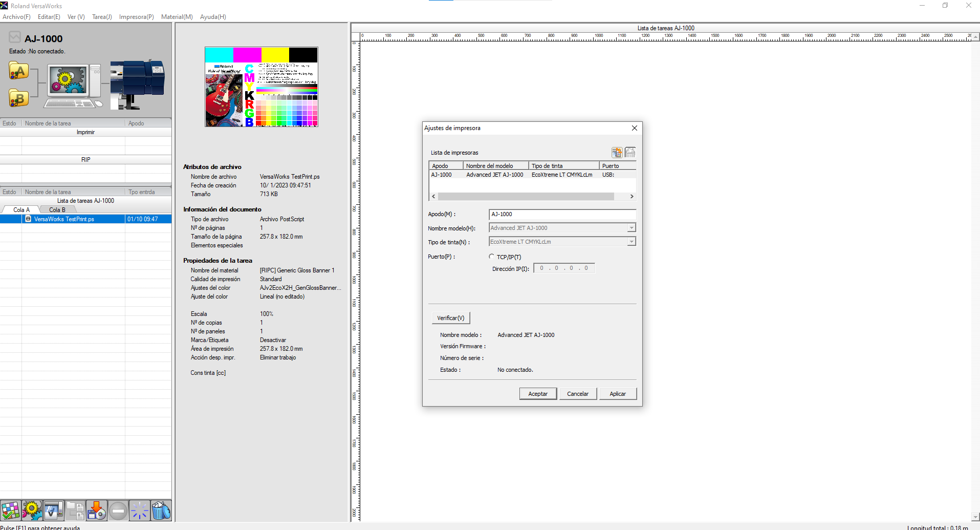Click the color checker with green checkmark icon

point(11,511)
